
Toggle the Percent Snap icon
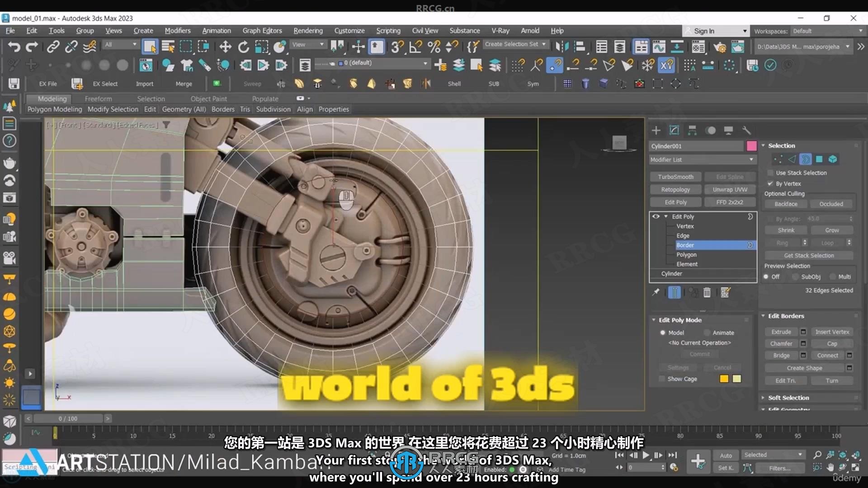click(x=434, y=47)
